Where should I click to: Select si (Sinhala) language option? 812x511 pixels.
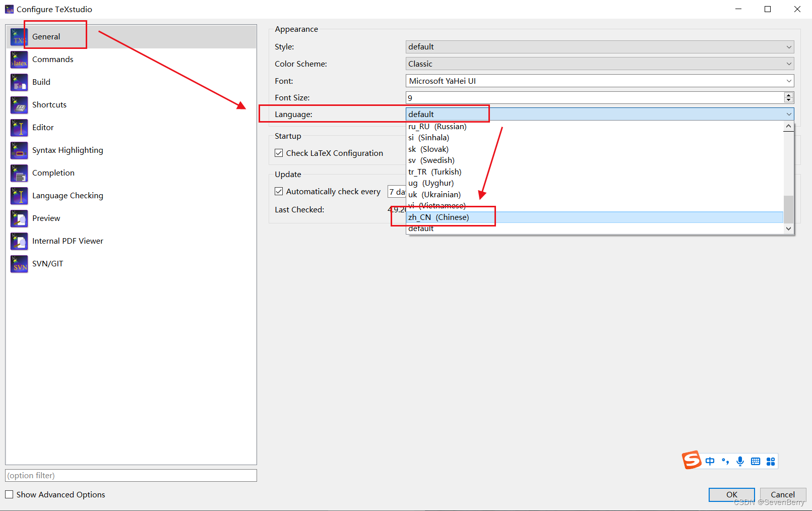(595, 138)
